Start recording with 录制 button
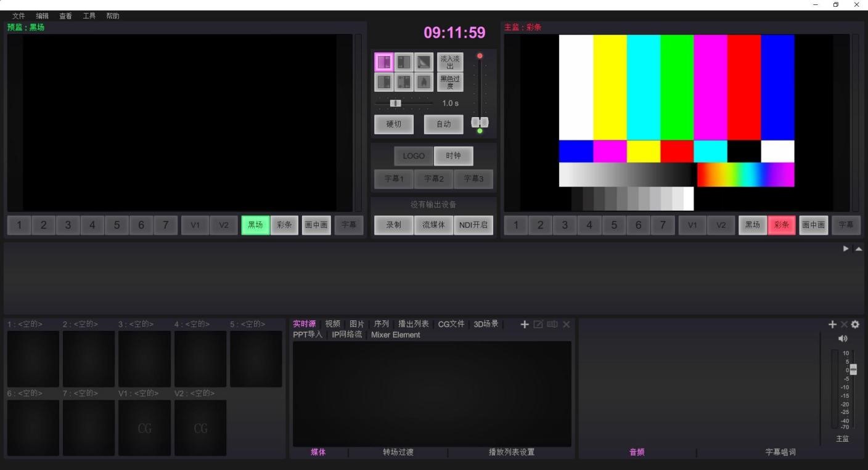The image size is (868, 470). 394,225
